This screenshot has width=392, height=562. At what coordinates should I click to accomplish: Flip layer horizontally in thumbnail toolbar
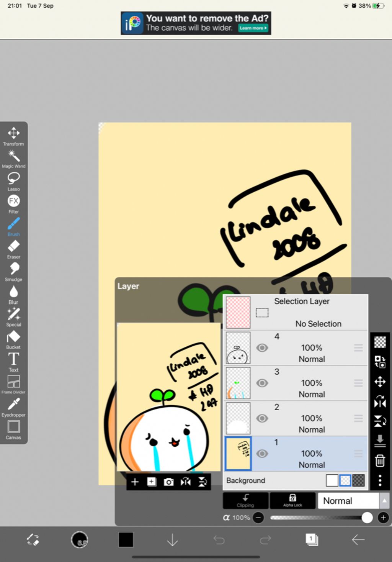186,482
